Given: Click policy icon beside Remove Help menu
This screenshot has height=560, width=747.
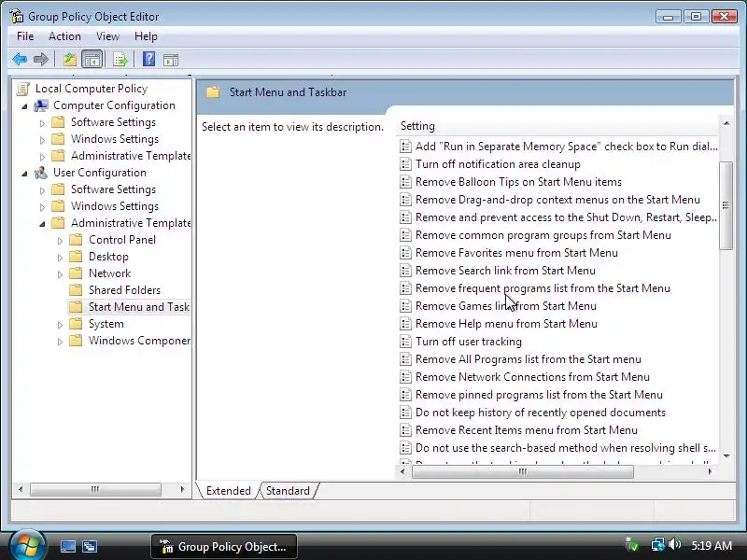Looking at the screenshot, I should click(405, 324).
